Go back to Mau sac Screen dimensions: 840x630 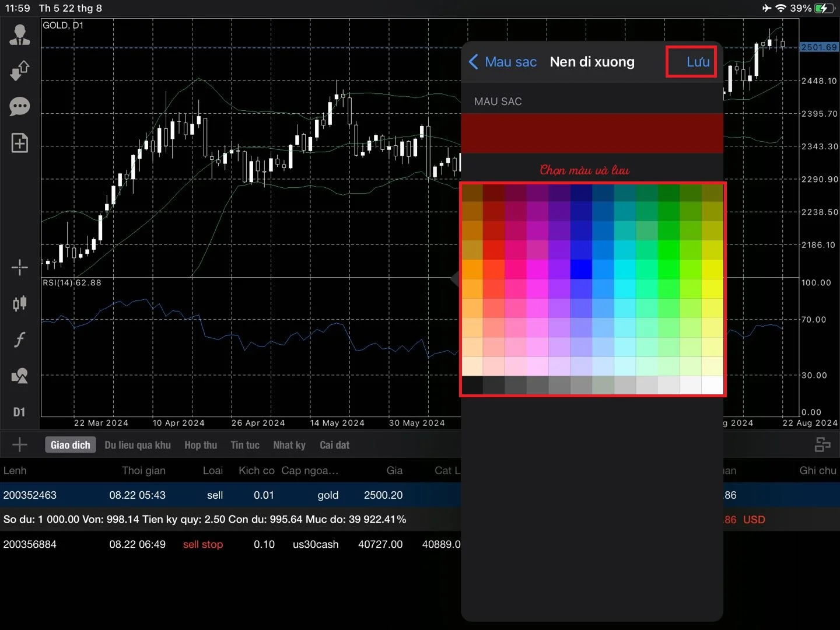click(x=503, y=62)
